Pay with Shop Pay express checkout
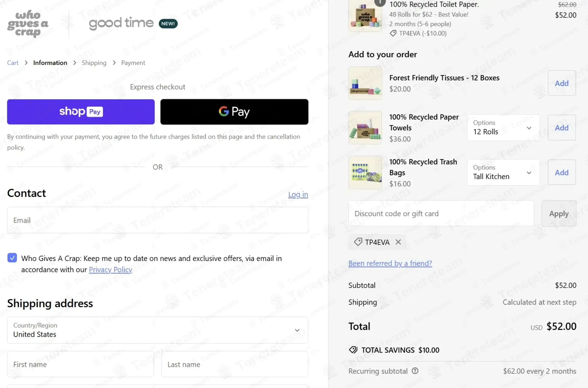The width and height of the screenshot is (588, 388). (x=81, y=112)
